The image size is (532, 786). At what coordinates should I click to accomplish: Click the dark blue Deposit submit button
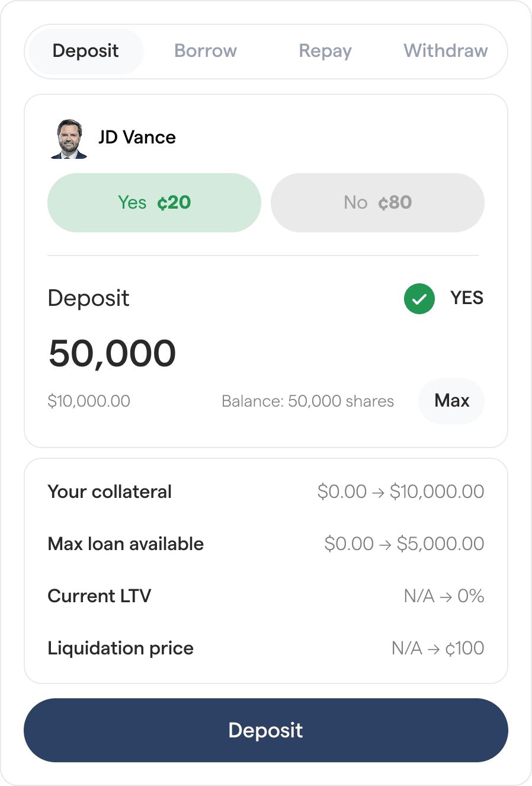(266, 730)
